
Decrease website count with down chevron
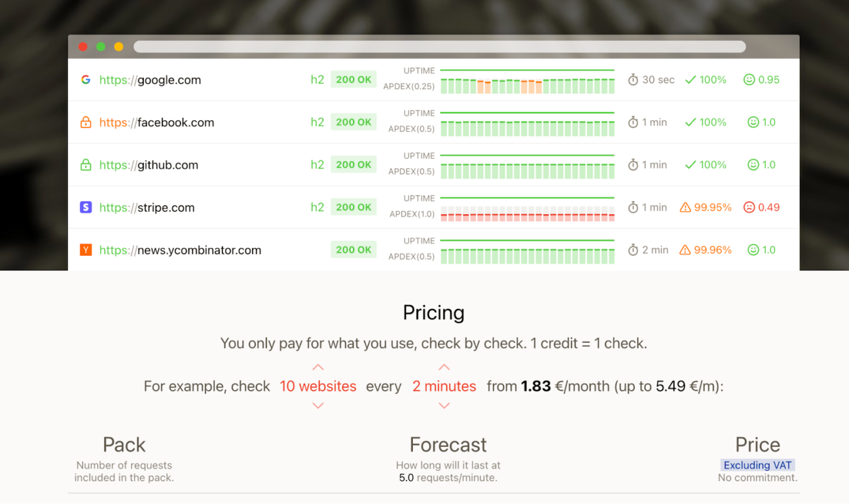pos(318,406)
